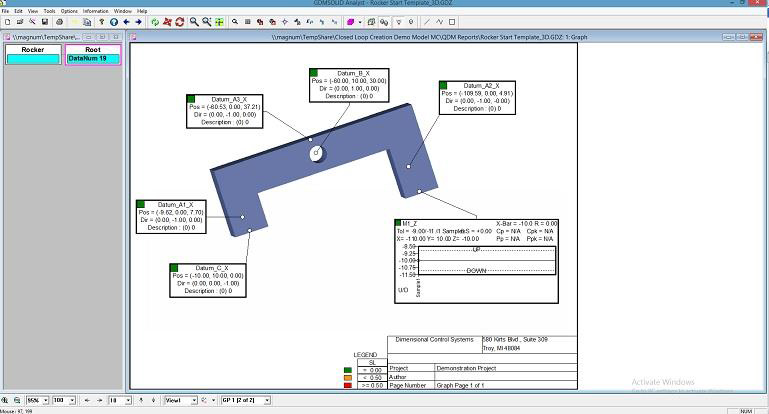Open the GP 1 (2 of 2) page dropdown
769x414 pixels.
click(x=264, y=400)
